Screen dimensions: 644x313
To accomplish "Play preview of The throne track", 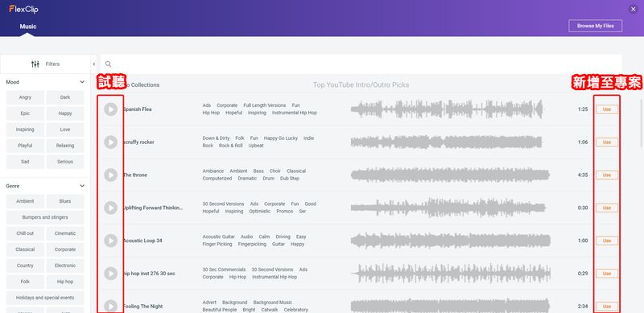I will click(x=110, y=175).
